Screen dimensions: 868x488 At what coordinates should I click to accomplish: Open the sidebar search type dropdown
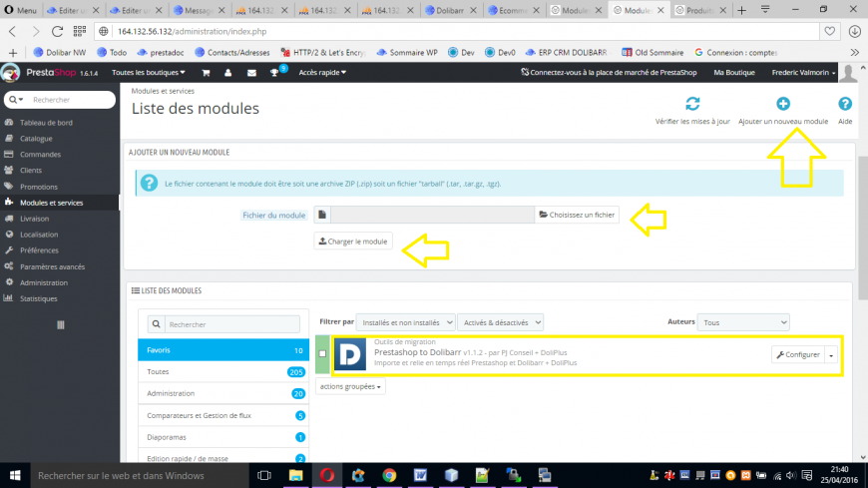coord(16,100)
